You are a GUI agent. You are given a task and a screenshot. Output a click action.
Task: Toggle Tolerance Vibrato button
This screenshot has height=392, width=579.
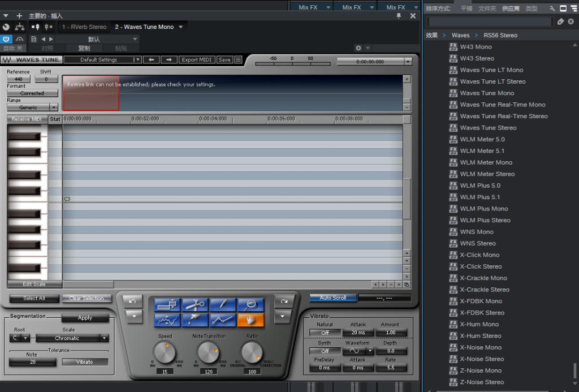(85, 361)
